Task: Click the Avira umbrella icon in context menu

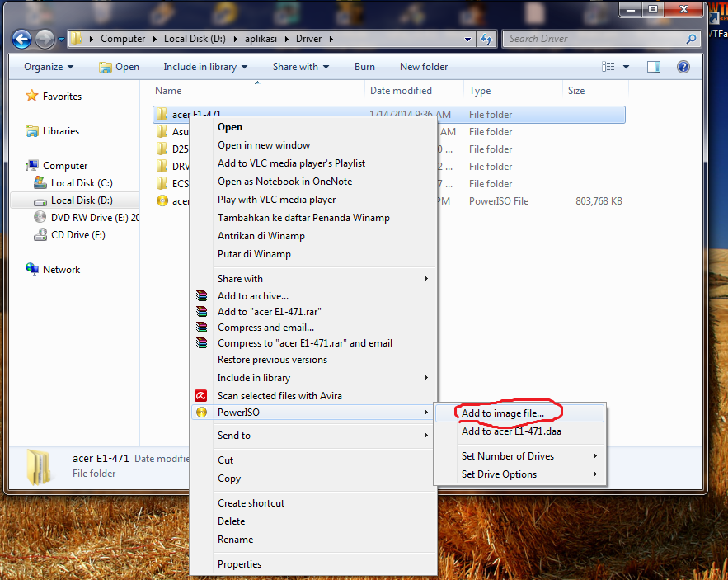Action: coord(201,395)
